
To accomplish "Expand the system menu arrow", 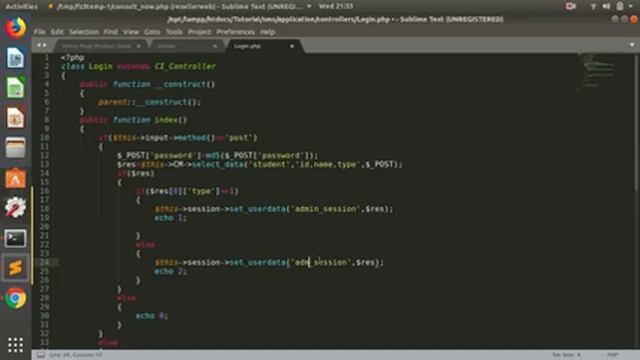I will coord(631,6).
